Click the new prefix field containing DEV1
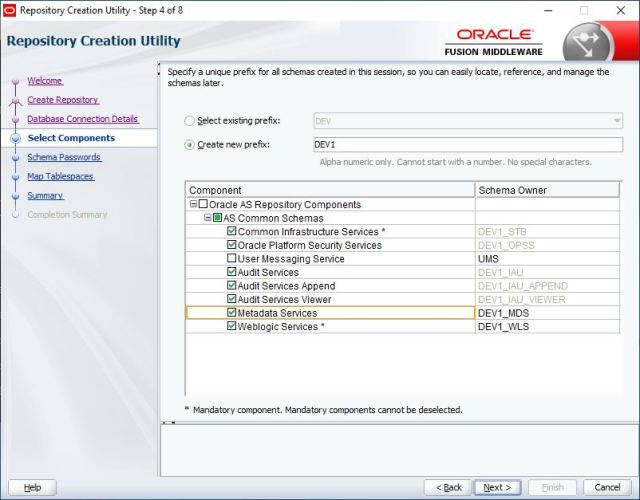Screen dimensions: 640x500 click(468, 144)
